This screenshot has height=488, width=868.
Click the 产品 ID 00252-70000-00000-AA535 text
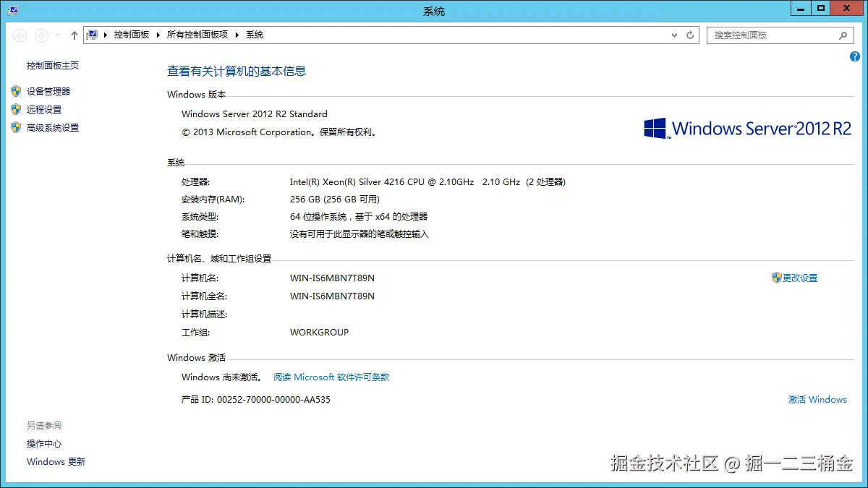tap(256, 400)
